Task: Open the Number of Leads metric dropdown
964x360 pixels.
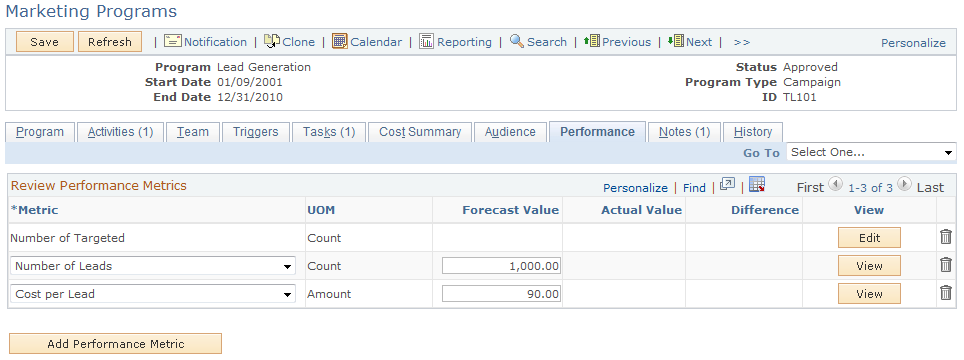Action: (152, 266)
